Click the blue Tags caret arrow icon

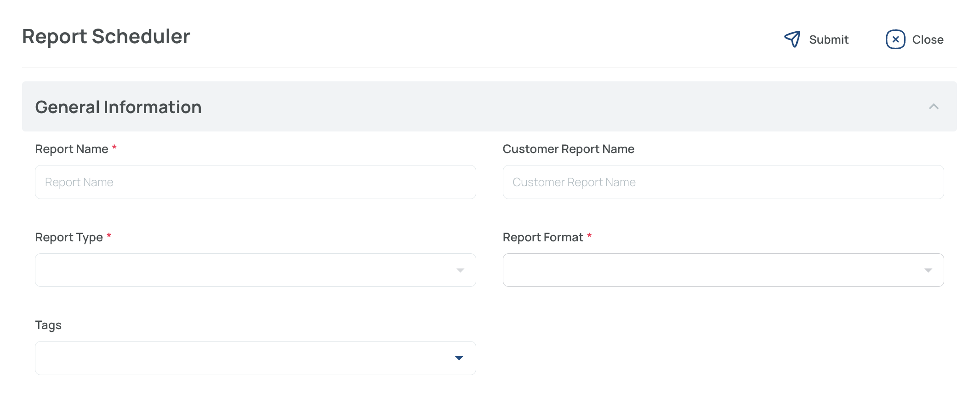pos(459,358)
